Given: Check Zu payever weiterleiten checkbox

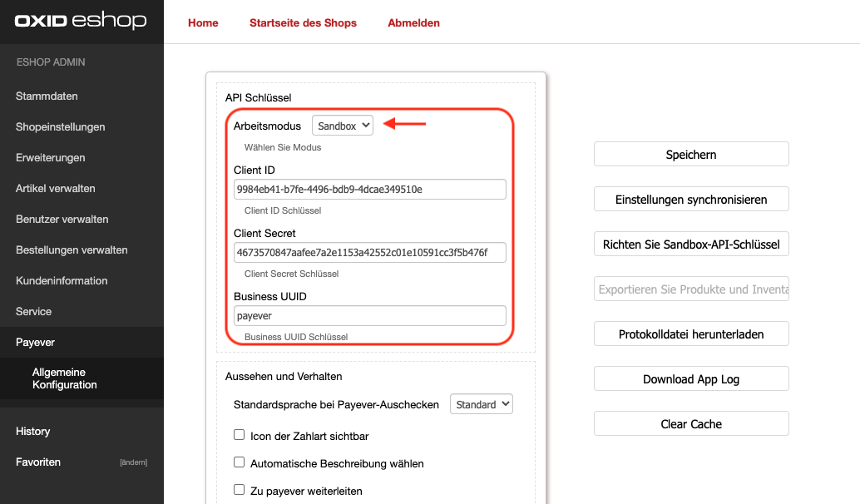Looking at the screenshot, I should point(240,490).
